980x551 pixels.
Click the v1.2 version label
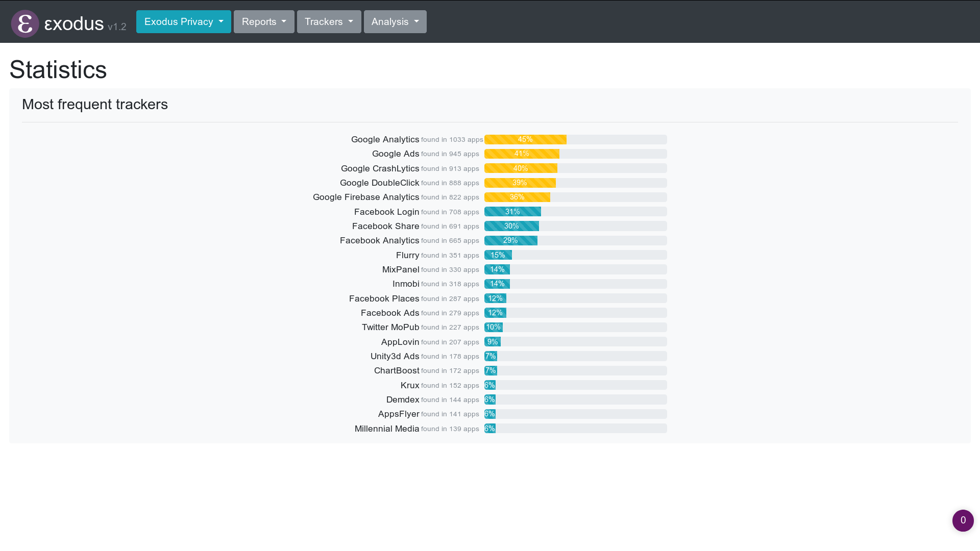[117, 27]
